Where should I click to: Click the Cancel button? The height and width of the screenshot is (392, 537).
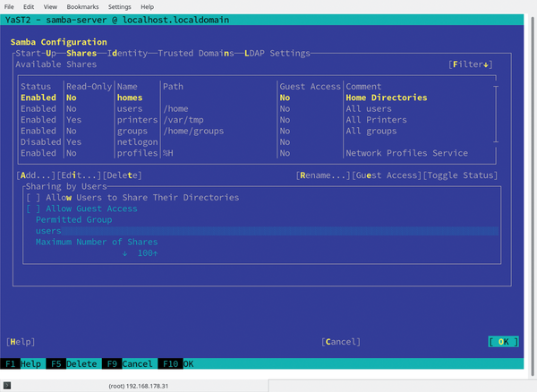341,342
